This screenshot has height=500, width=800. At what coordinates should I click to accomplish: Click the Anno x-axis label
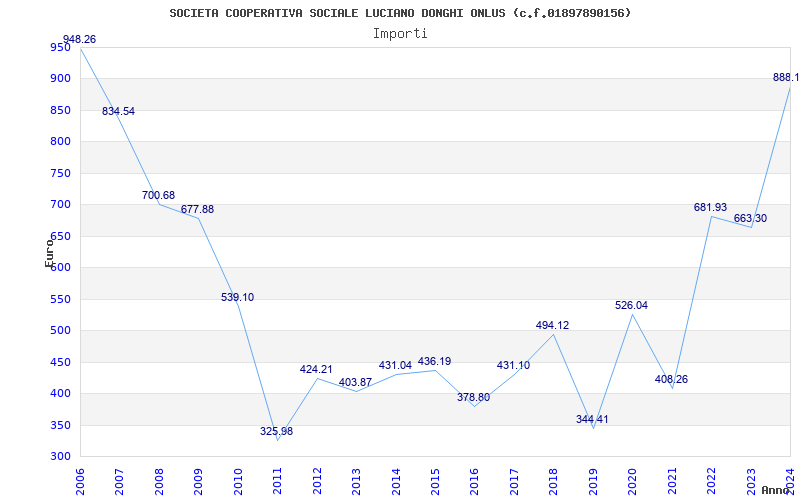pyautogui.click(x=775, y=490)
